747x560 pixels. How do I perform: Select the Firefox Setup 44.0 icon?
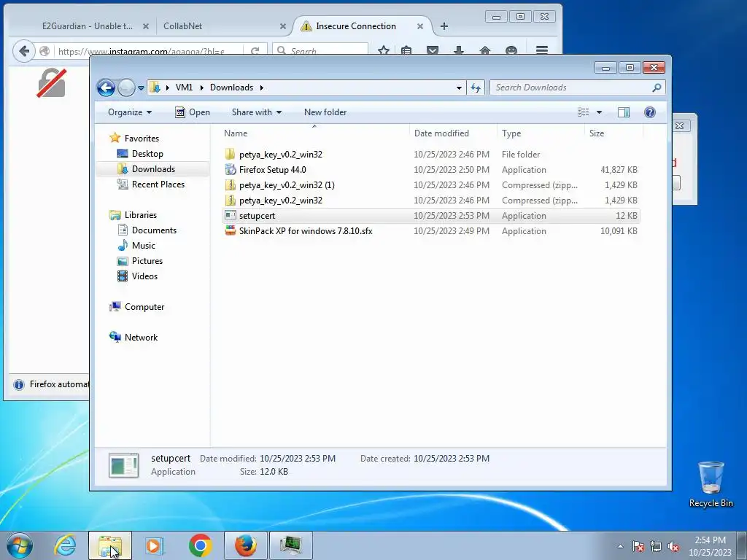(231, 169)
